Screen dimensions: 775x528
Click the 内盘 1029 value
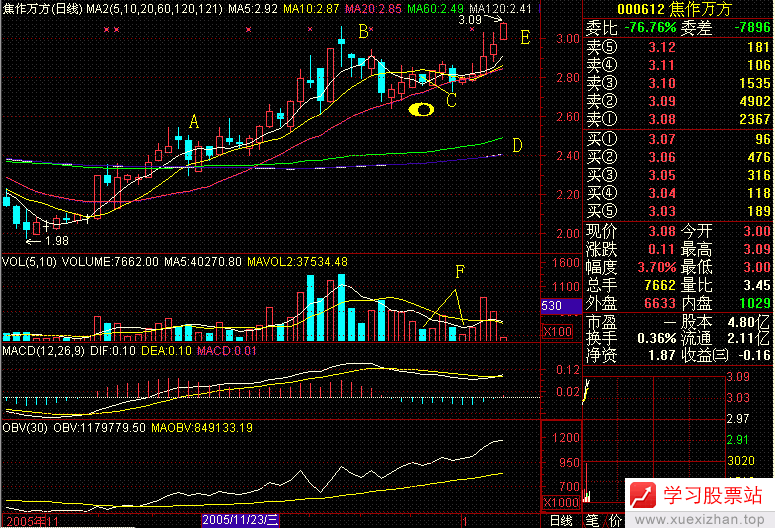pos(755,304)
